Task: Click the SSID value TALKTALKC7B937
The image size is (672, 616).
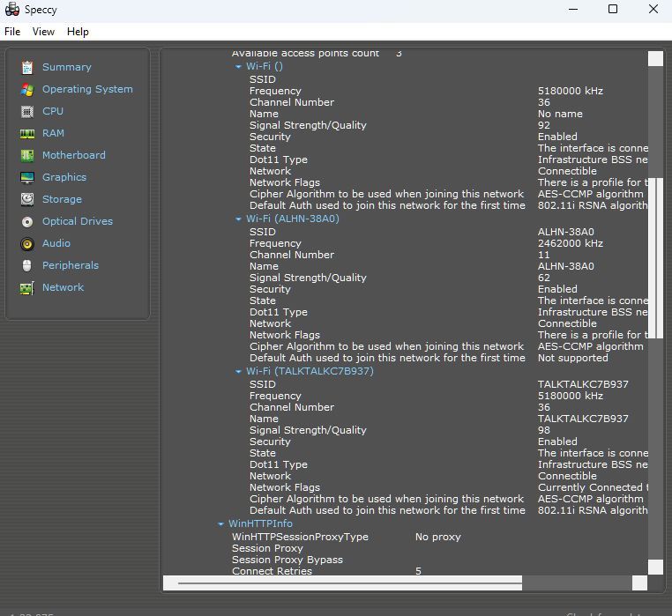Action: click(x=583, y=384)
